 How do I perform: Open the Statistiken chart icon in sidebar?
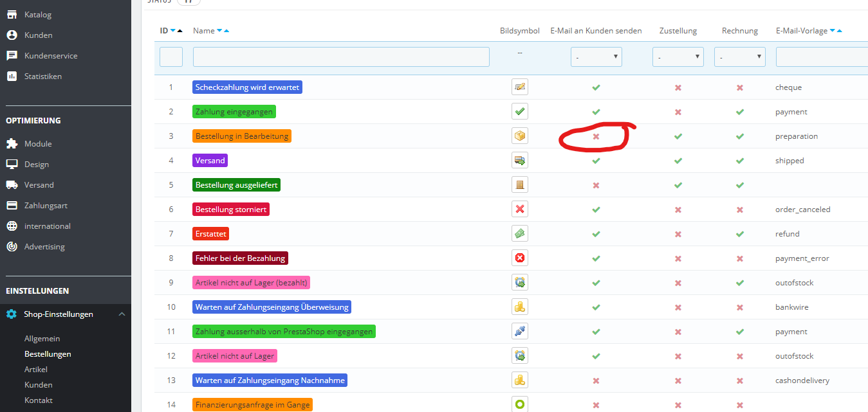coord(12,76)
